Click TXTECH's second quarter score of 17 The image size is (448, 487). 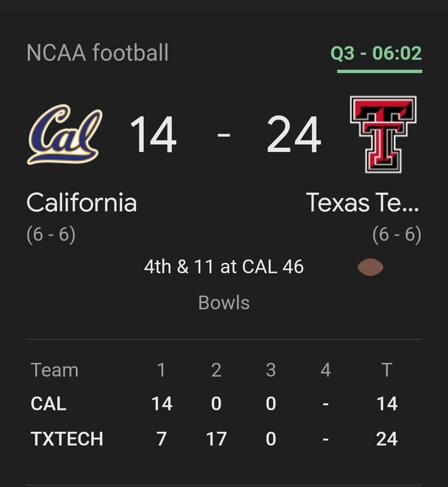pyautogui.click(x=216, y=439)
